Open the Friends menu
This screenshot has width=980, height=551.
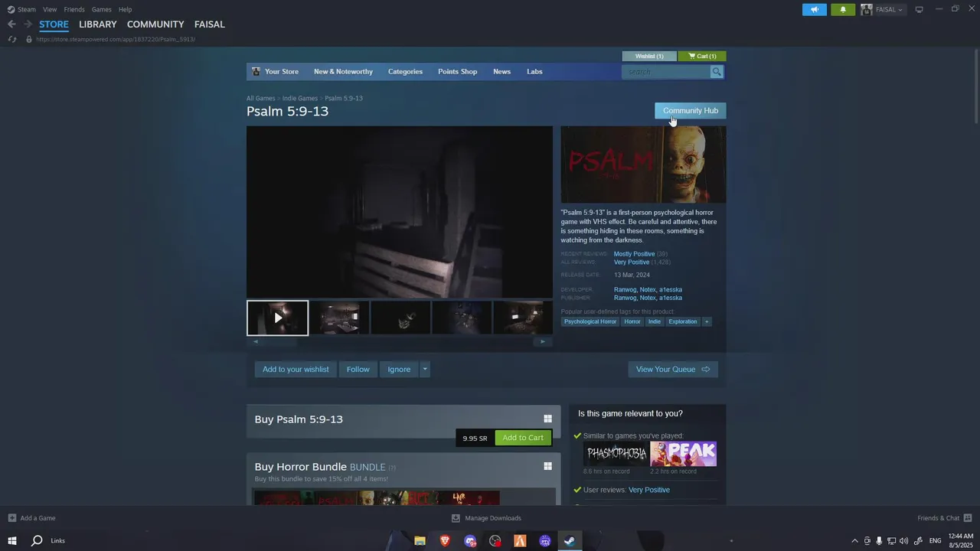pos(74,9)
